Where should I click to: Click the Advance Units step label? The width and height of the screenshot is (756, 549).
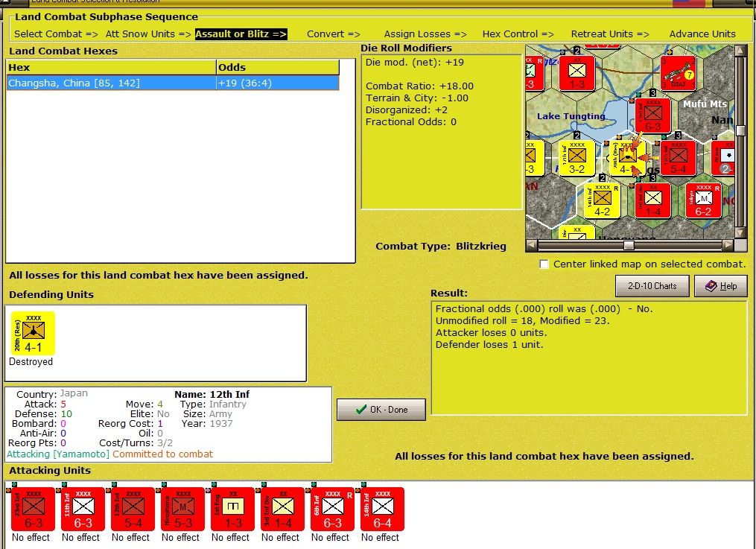click(702, 34)
